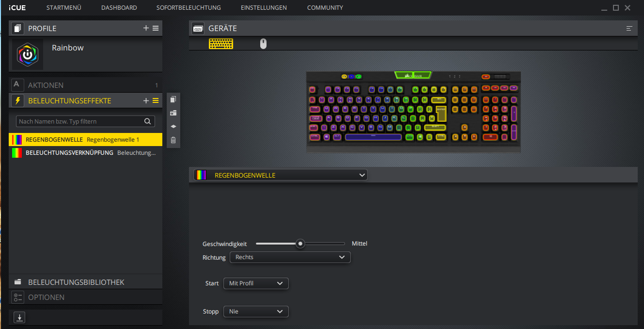
Task: Copy the selected lighting effect
Action: click(173, 99)
